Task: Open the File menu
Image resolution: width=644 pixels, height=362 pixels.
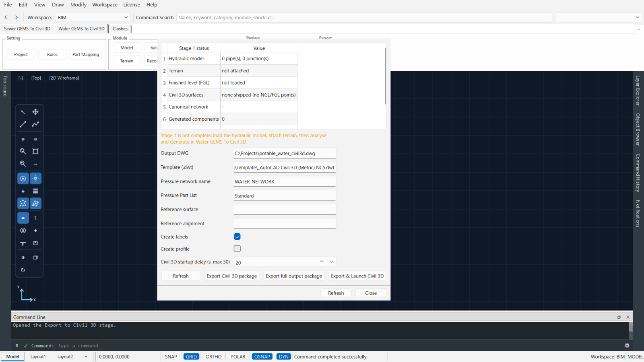Action: (8, 5)
